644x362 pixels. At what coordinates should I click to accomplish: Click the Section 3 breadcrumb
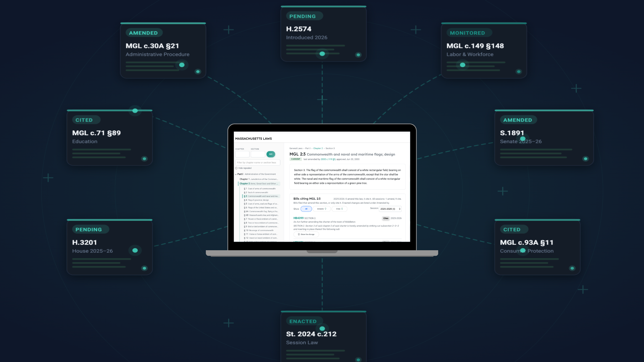330,149
